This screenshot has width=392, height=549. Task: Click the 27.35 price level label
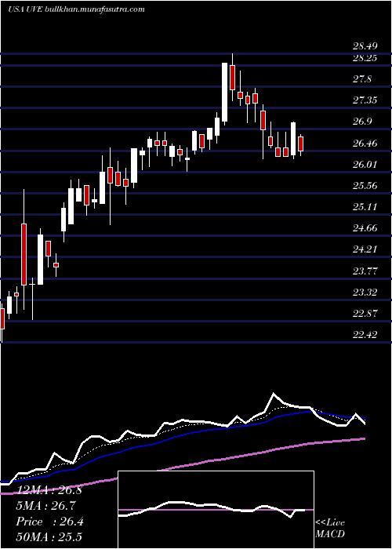point(365,101)
